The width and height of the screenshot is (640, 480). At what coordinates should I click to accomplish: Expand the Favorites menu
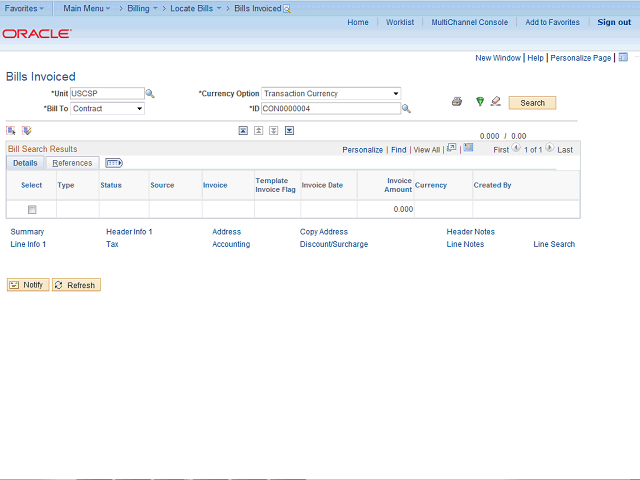click(24, 8)
